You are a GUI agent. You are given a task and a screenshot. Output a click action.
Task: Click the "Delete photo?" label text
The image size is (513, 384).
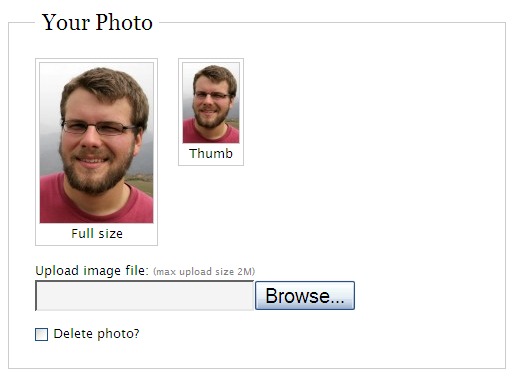click(x=96, y=334)
